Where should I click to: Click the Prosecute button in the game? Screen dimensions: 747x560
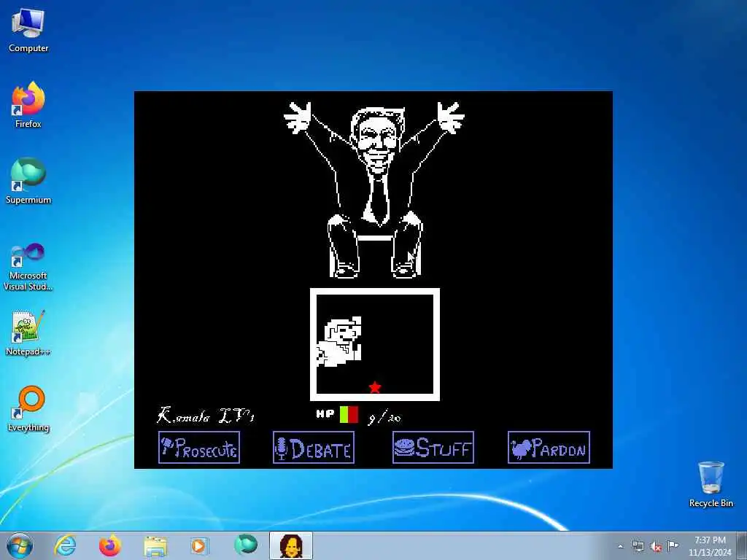tap(199, 447)
